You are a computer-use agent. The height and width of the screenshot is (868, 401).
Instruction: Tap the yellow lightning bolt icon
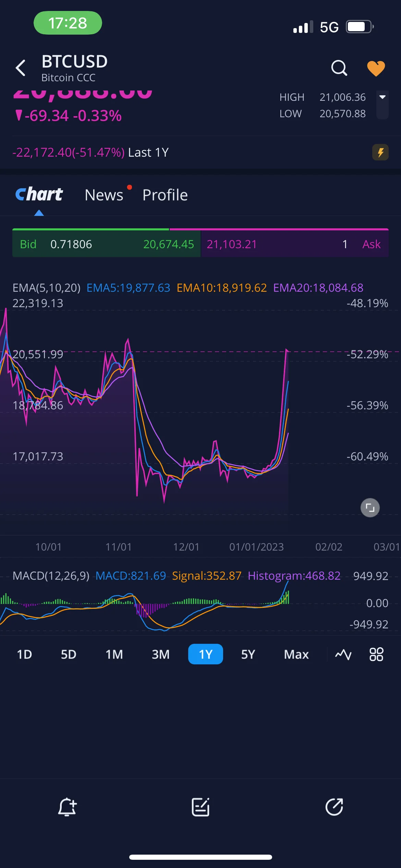380,152
